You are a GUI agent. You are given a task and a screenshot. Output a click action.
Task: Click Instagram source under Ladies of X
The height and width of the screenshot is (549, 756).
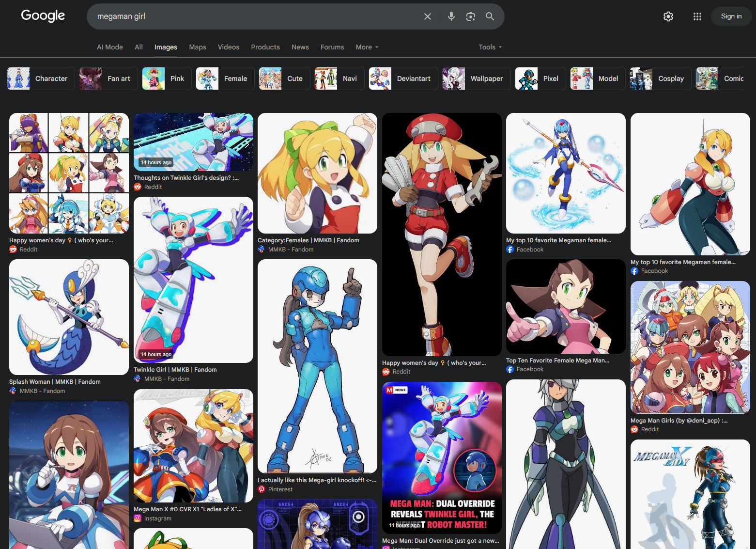(x=153, y=518)
